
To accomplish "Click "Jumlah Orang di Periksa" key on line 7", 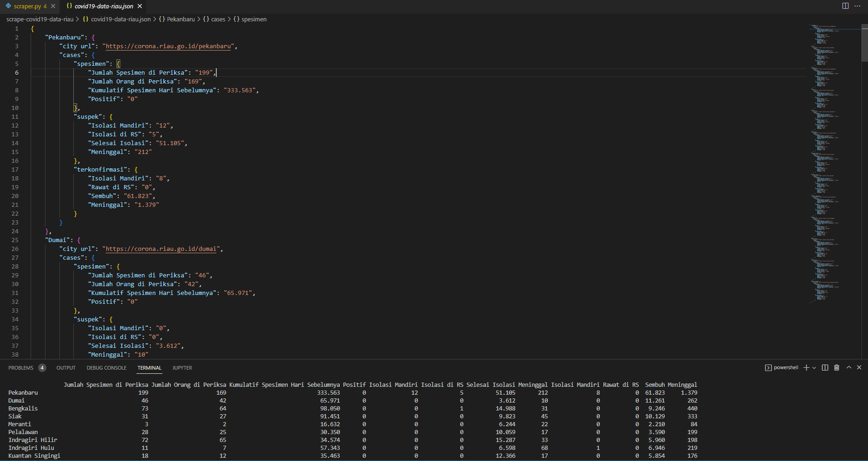I will [132, 82].
